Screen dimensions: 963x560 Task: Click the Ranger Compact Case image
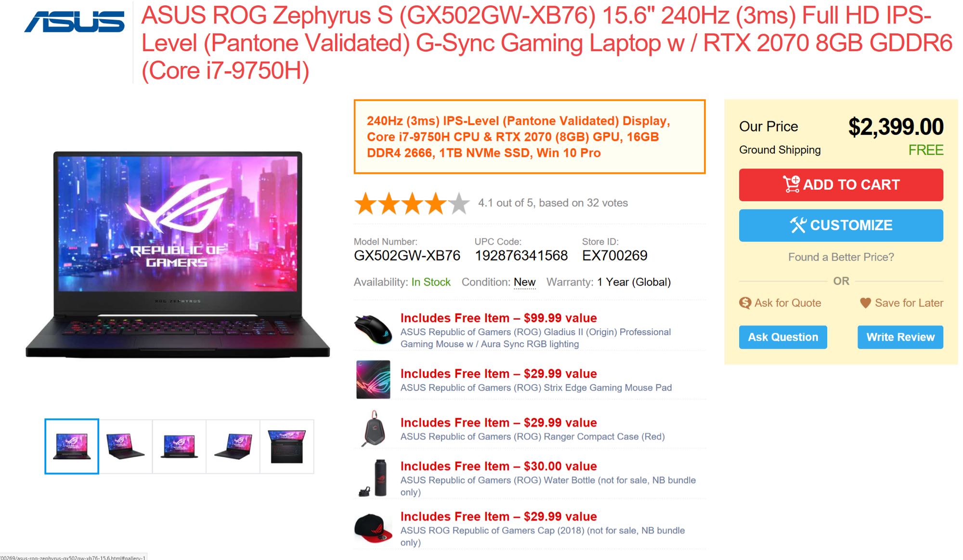point(374,429)
